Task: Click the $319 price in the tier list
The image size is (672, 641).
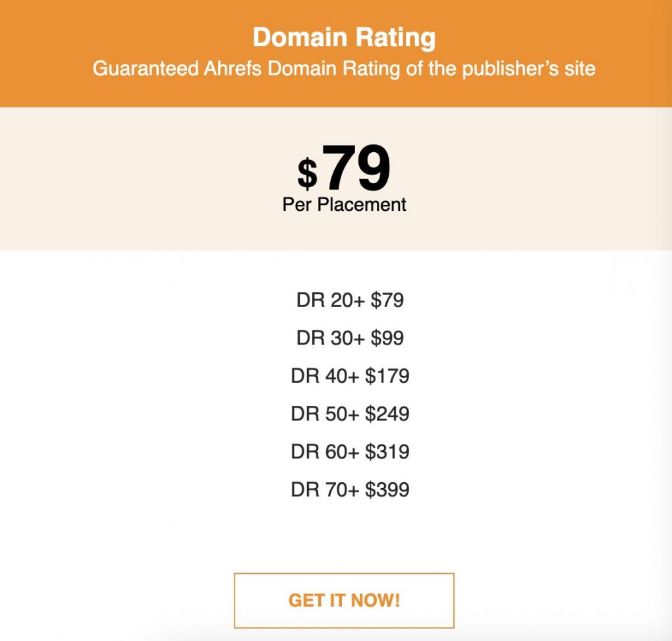Action: coord(387,452)
